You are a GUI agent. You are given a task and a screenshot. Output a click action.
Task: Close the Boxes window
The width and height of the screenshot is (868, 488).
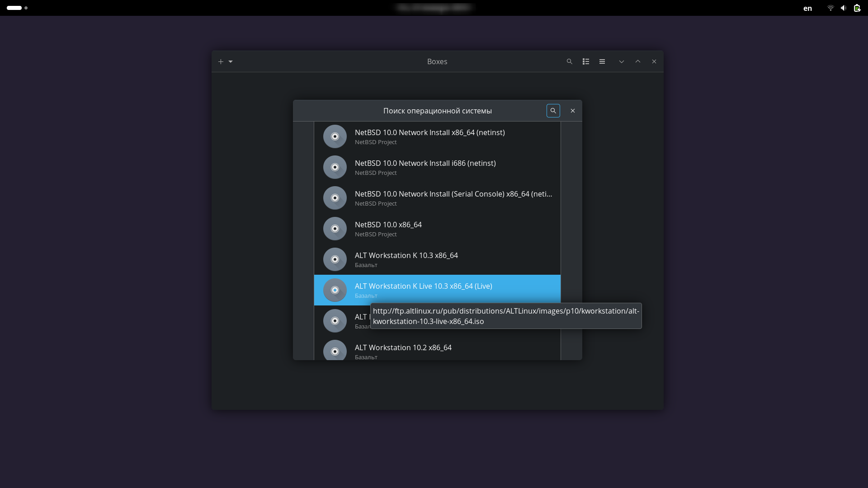click(654, 61)
